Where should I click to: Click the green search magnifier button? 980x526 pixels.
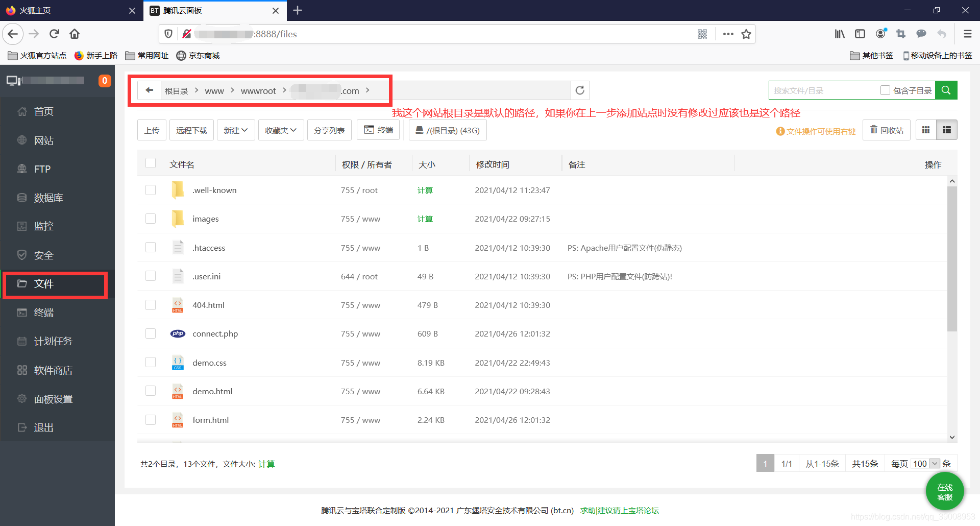[x=946, y=90]
